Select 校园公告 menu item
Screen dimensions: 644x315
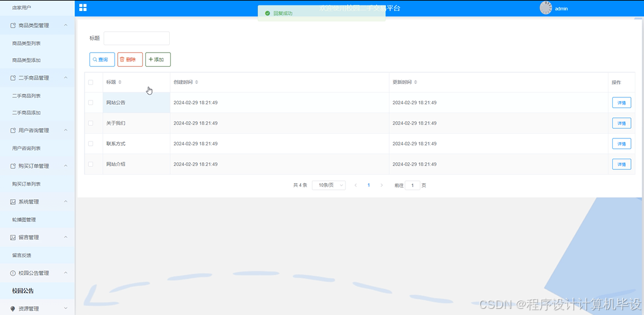click(x=23, y=290)
